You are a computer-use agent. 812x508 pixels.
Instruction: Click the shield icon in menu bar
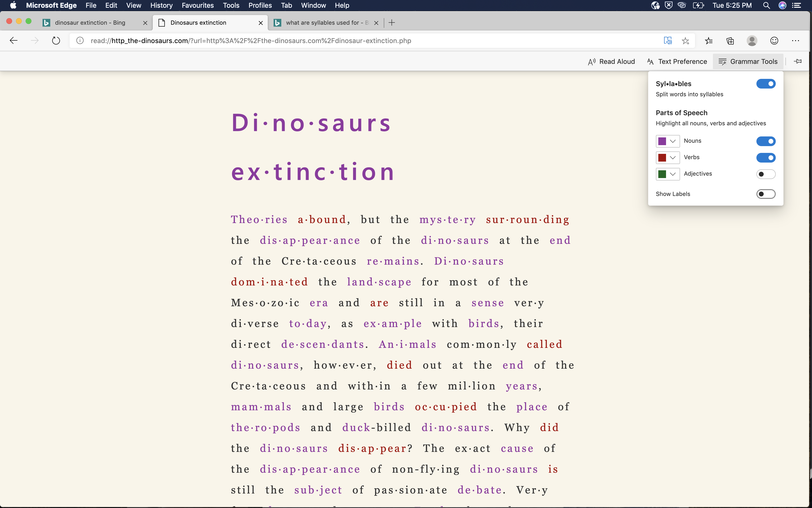(669, 5)
